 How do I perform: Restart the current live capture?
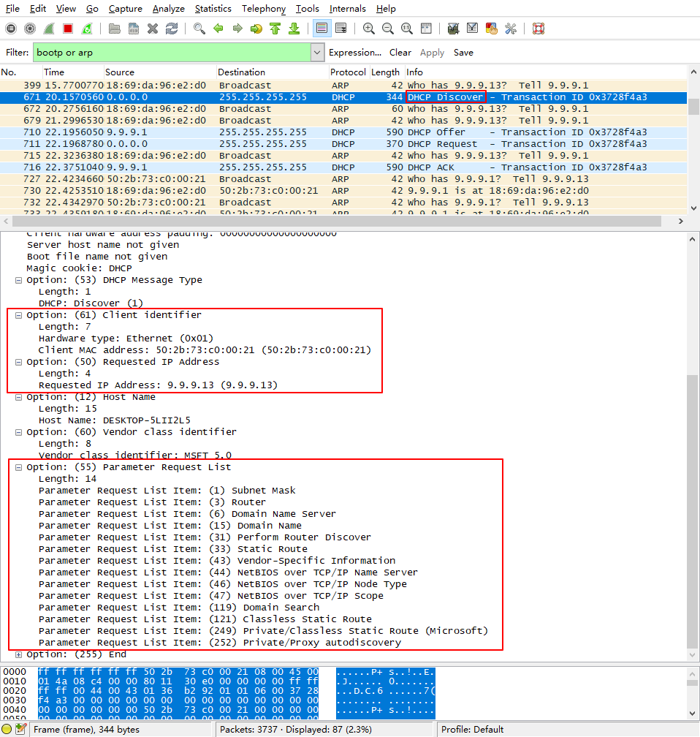click(87, 29)
